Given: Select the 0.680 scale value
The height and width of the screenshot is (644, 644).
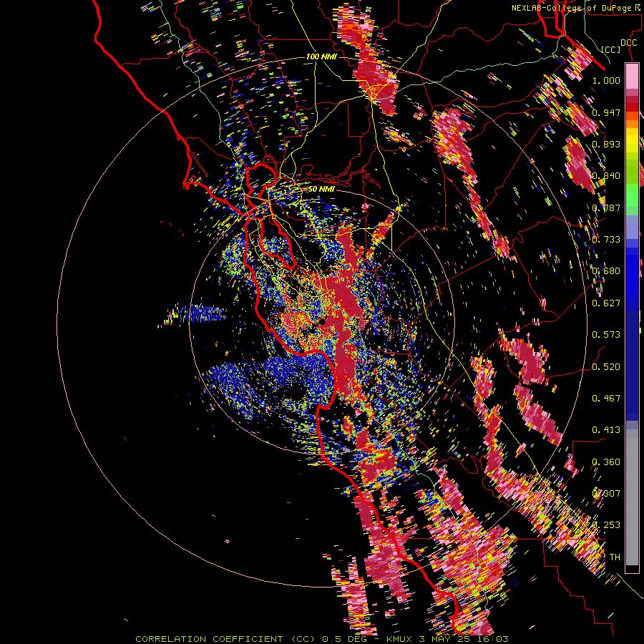Looking at the screenshot, I should pyautogui.click(x=606, y=271).
